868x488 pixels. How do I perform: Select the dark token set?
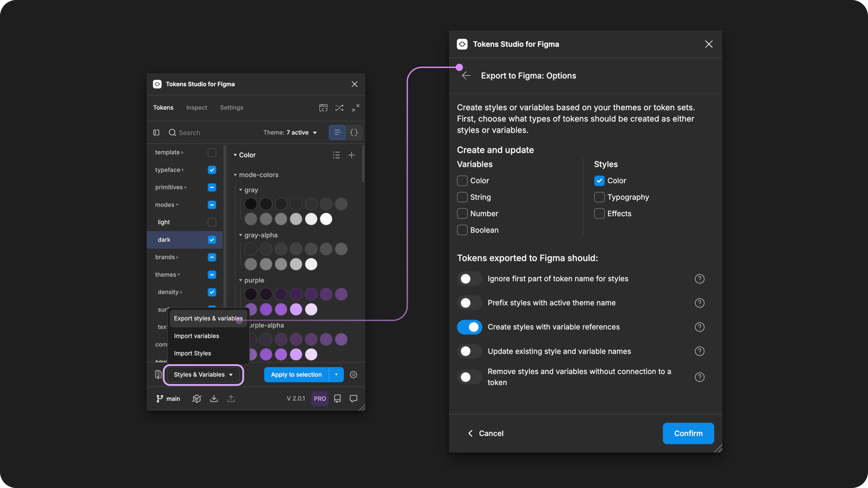(185, 240)
